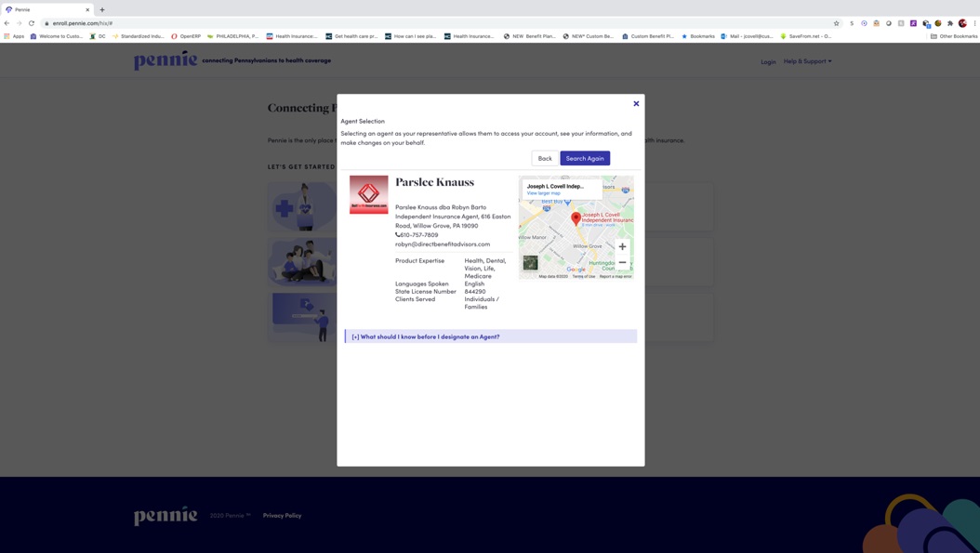Reload the page
Image resolution: width=980 pixels, height=553 pixels.
[32, 23]
